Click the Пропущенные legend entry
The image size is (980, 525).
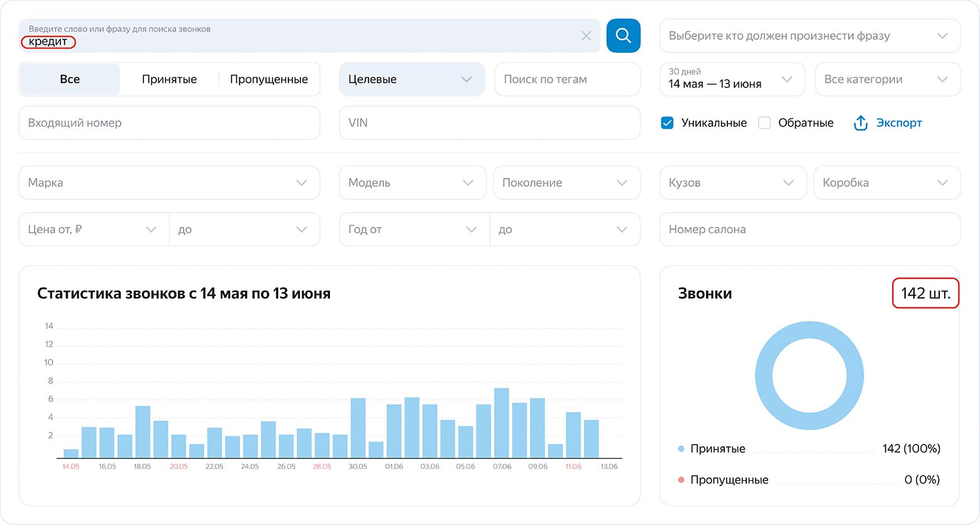(x=729, y=480)
